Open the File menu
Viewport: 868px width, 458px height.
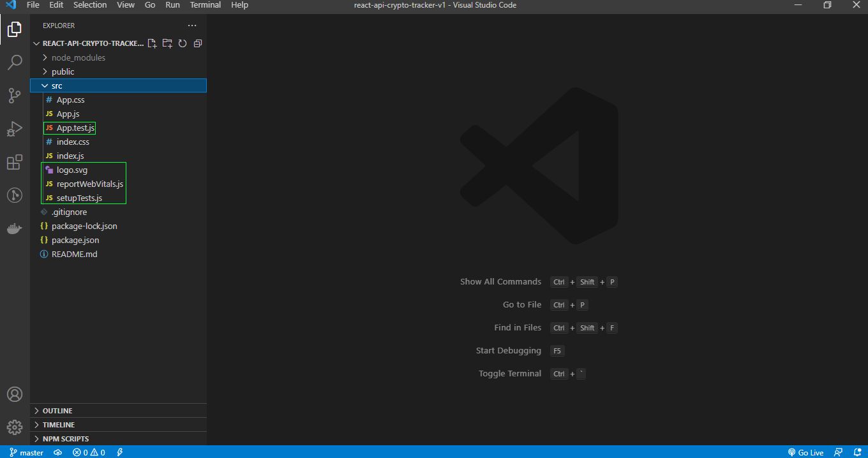click(33, 5)
